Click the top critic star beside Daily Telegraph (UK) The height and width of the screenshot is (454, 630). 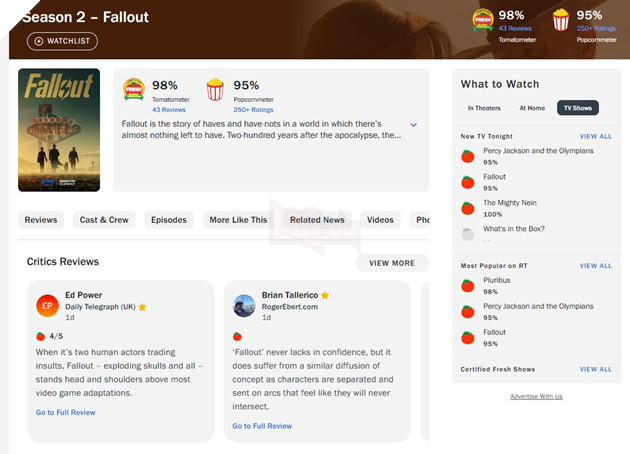(x=142, y=307)
